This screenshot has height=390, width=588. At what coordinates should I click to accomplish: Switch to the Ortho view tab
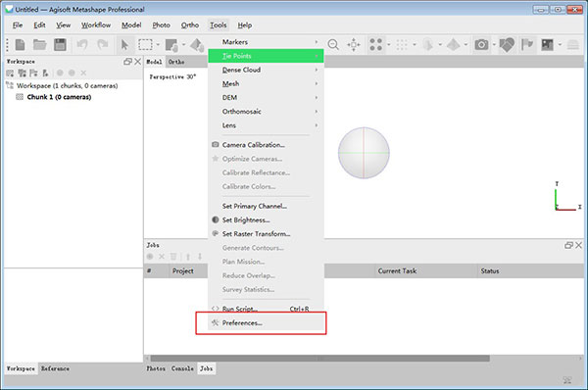pyautogui.click(x=175, y=62)
